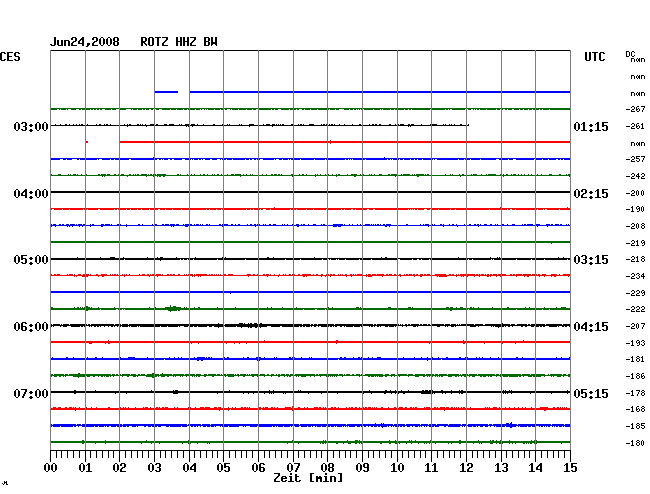Click the 06:00 local time label
This screenshot has height=494, width=650.
pyautogui.click(x=31, y=327)
